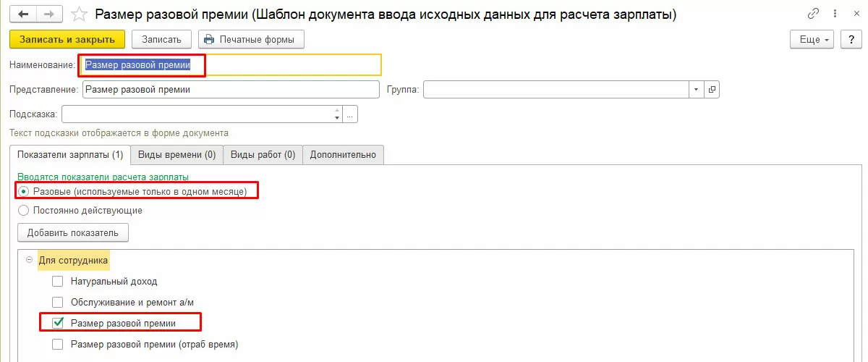
Task: Copy link using the chain icon
Action: pyautogui.click(x=814, y=14)
